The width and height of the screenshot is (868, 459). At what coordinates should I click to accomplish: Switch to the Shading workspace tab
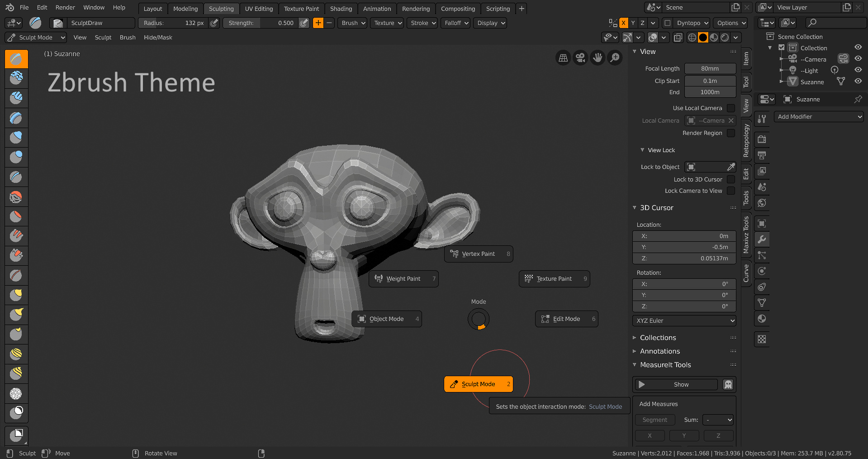(341, 9)
